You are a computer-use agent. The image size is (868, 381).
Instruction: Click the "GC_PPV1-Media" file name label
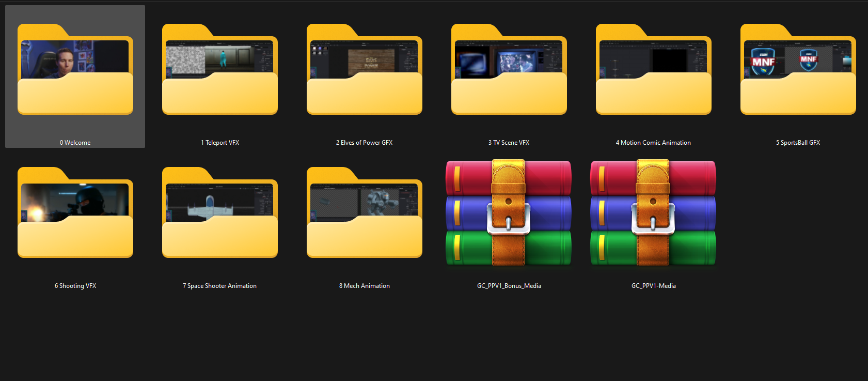[653, 286]
